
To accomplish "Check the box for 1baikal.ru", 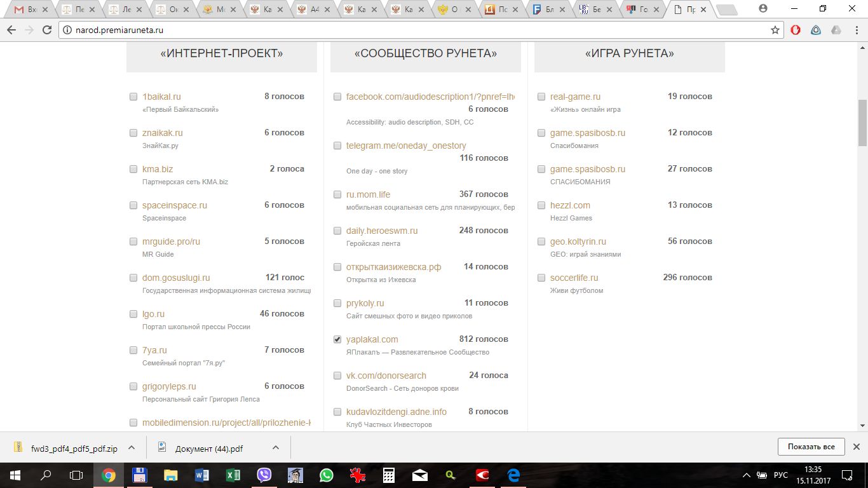I will [x=133, y=97].
